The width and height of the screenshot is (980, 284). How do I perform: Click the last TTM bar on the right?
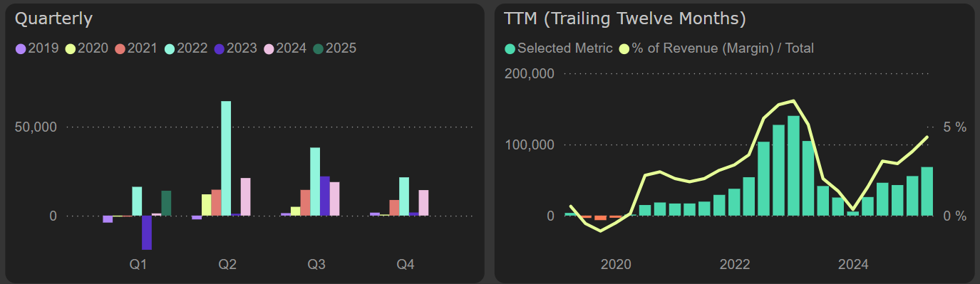927,191
